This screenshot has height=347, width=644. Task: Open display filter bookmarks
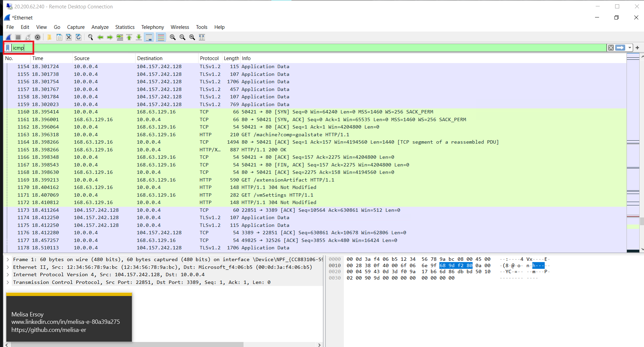click(8, 48)
